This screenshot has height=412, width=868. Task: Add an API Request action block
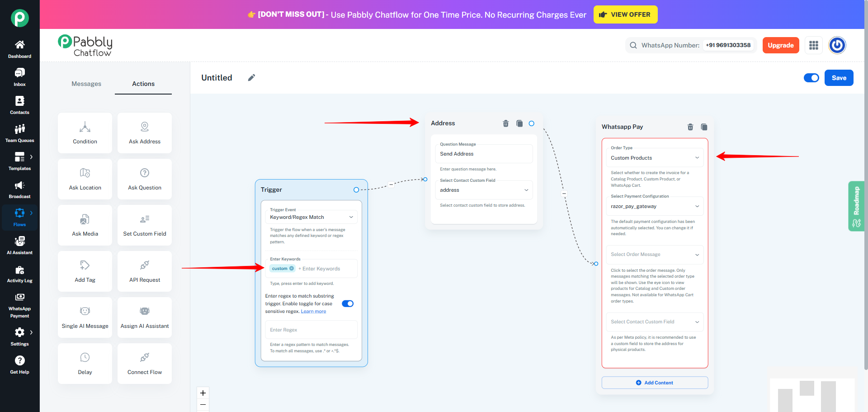tap(145, 271)
